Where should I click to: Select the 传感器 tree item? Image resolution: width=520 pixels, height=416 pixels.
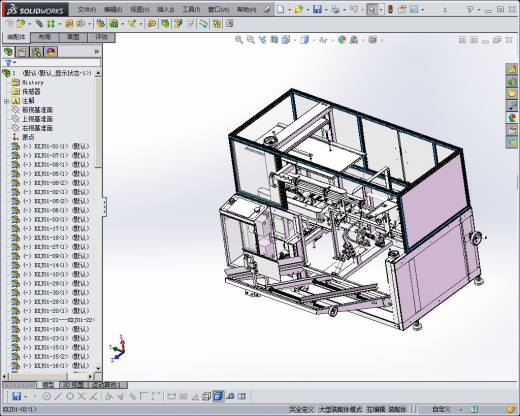pos(31,91)
